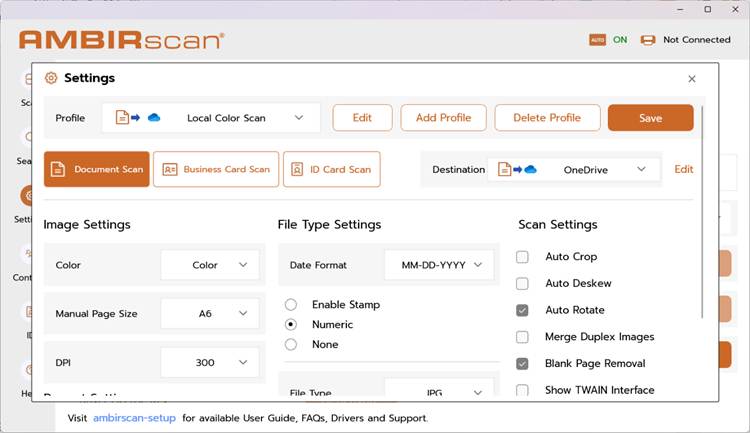Viewport: 750px width, 433px height.
Task: Open the Profile dropdown chevron
Action: click(299, 118)
